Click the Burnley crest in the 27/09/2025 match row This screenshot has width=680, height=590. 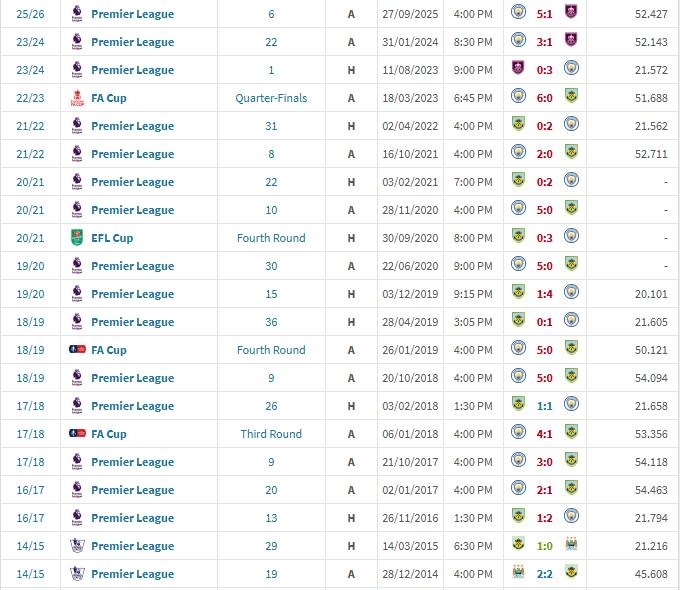click(570, 14)
